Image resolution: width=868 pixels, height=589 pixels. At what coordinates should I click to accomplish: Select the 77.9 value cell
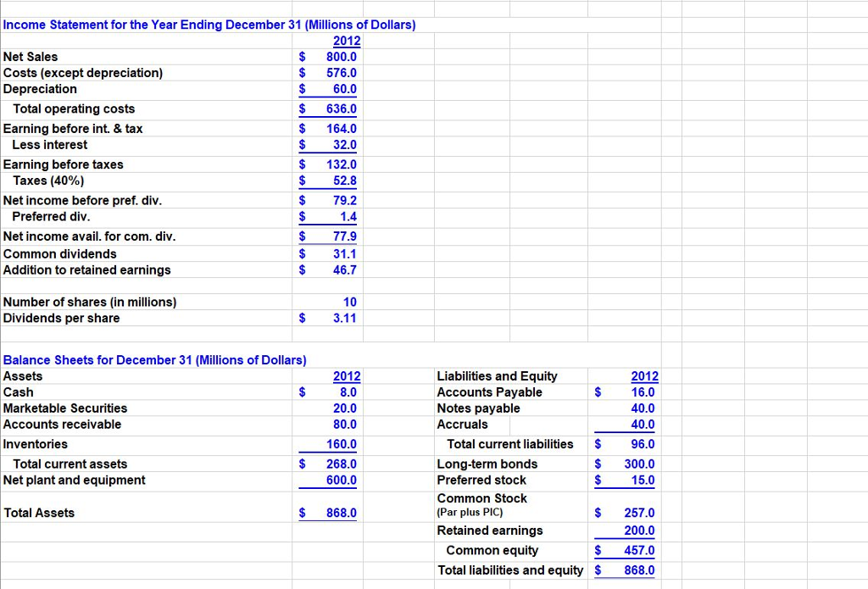[x=344, y=236]
